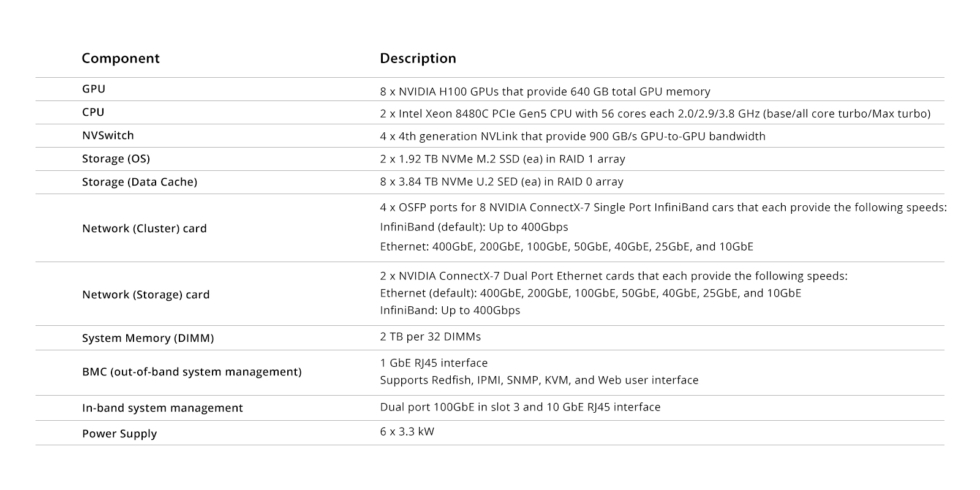Screen dimensions: 980x490
Task: Click the 2 TB per 32 DIMMs text
Action: point(431,337)
